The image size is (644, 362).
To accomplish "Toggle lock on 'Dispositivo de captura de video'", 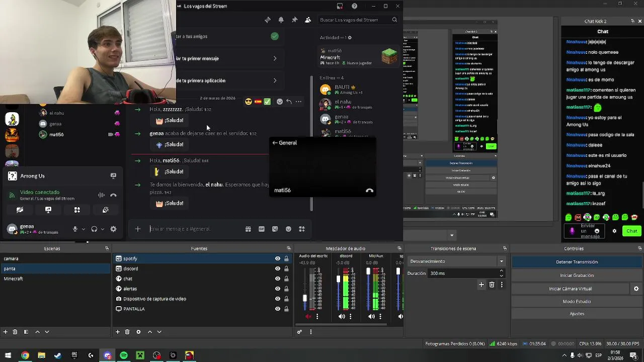I will click(286, 299).
